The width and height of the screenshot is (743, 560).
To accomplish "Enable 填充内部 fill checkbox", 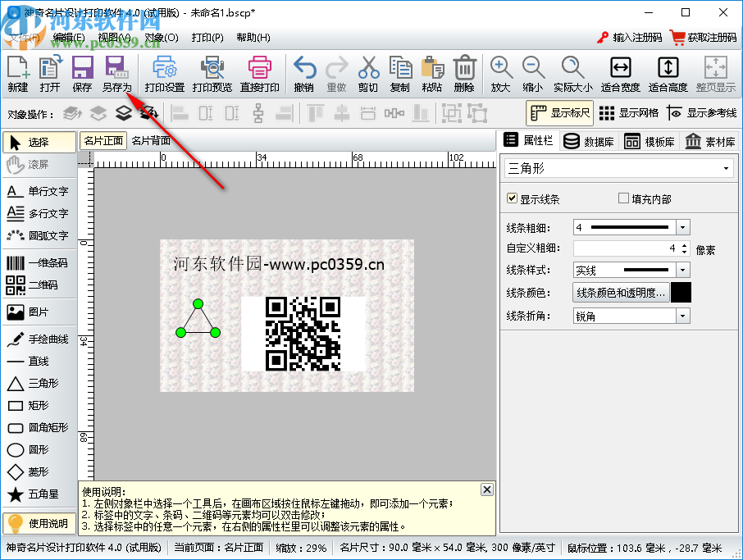I will [x=623, y=198].
